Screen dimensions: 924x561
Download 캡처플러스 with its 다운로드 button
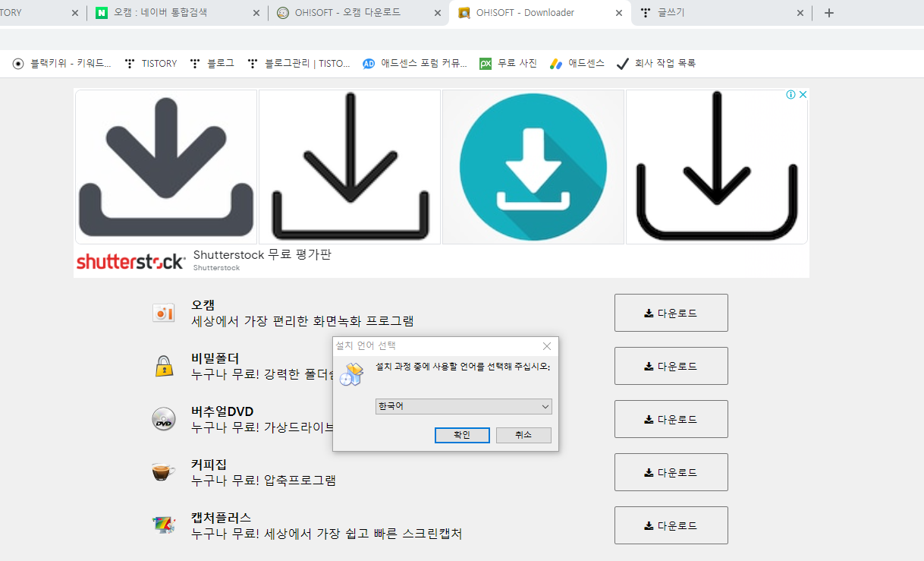(671, 525)
